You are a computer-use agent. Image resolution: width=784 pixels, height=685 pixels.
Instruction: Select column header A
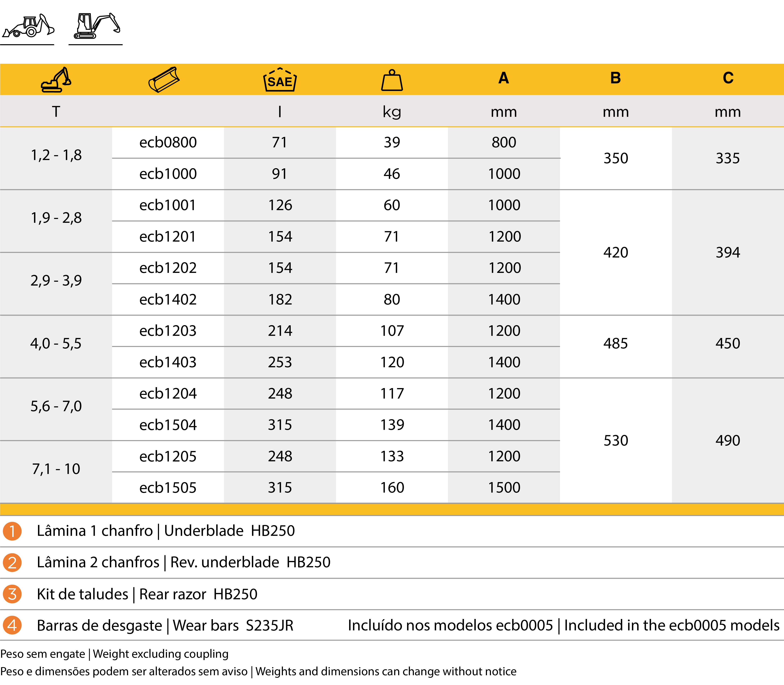504,78
